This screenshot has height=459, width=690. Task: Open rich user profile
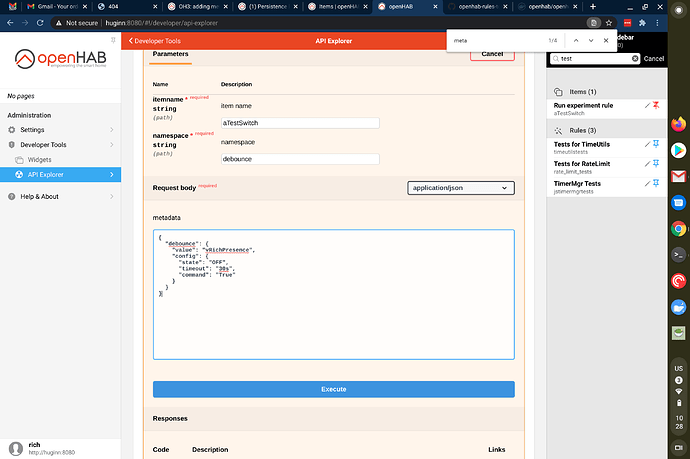tap(60, 448)
